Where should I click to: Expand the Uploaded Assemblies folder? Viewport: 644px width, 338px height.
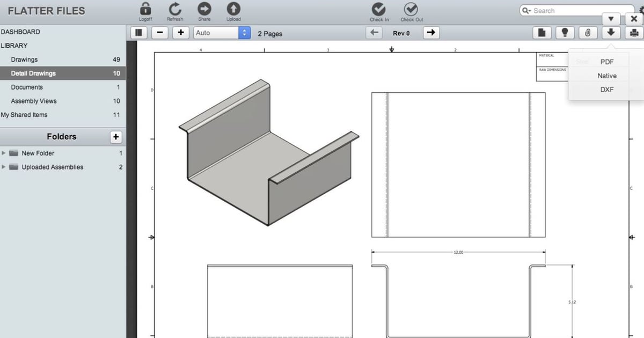4,167
